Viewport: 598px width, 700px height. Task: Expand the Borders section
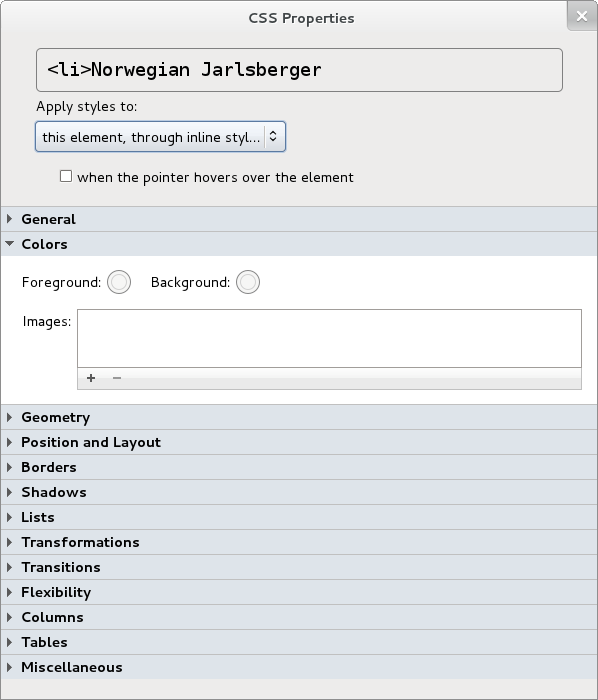(x=299, y=467)
